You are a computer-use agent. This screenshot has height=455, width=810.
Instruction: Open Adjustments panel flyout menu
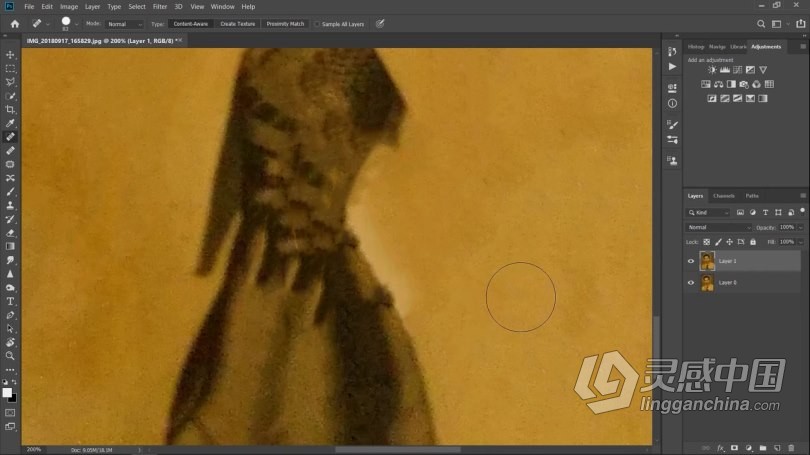pyautogui.click(x=803, y=46)
